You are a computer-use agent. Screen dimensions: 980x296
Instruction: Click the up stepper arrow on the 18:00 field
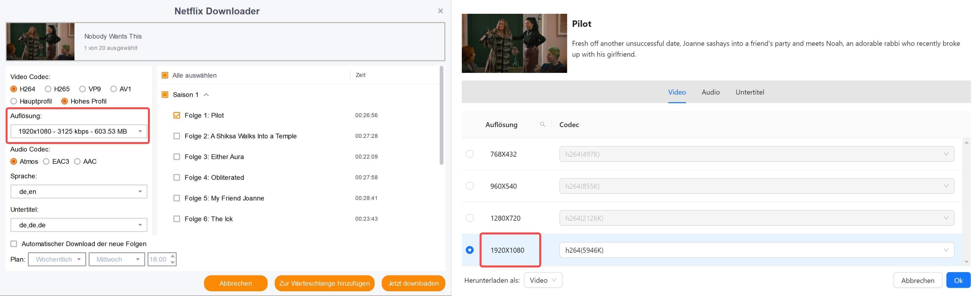pos(172,257)
